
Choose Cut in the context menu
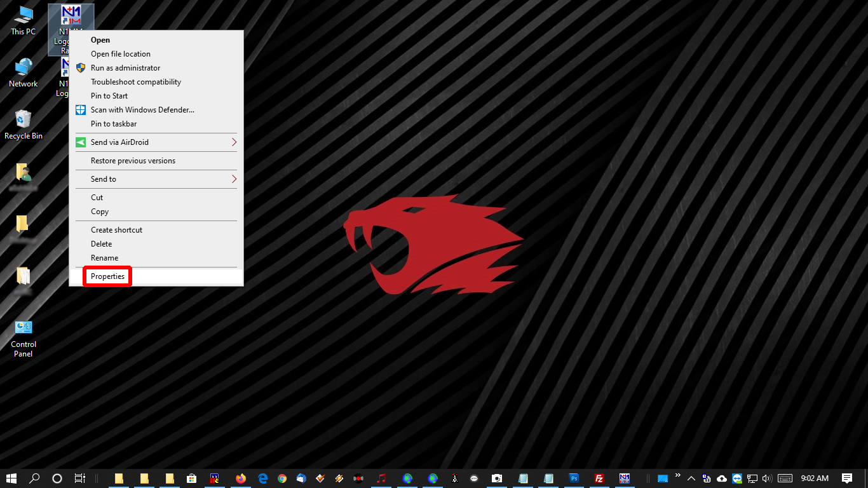(x=156, y=198)
